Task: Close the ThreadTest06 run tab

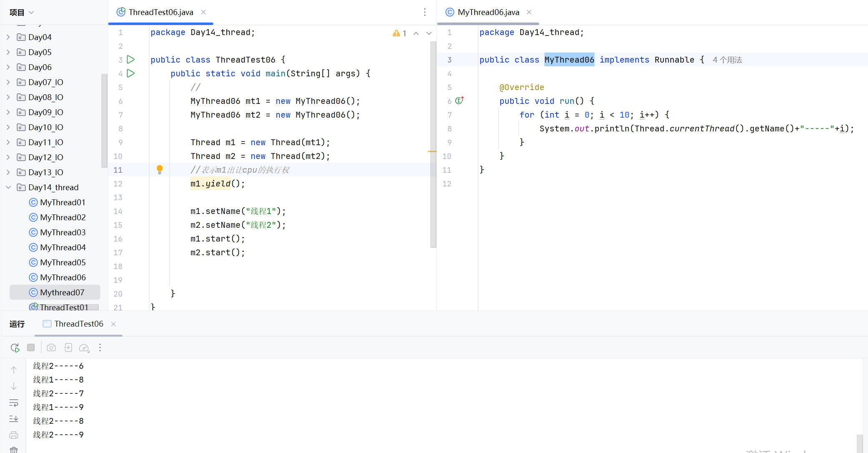Action: tap(113, 324)
